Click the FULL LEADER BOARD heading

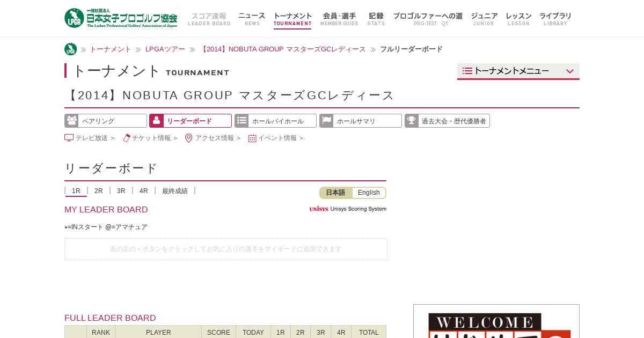(110, 318)
